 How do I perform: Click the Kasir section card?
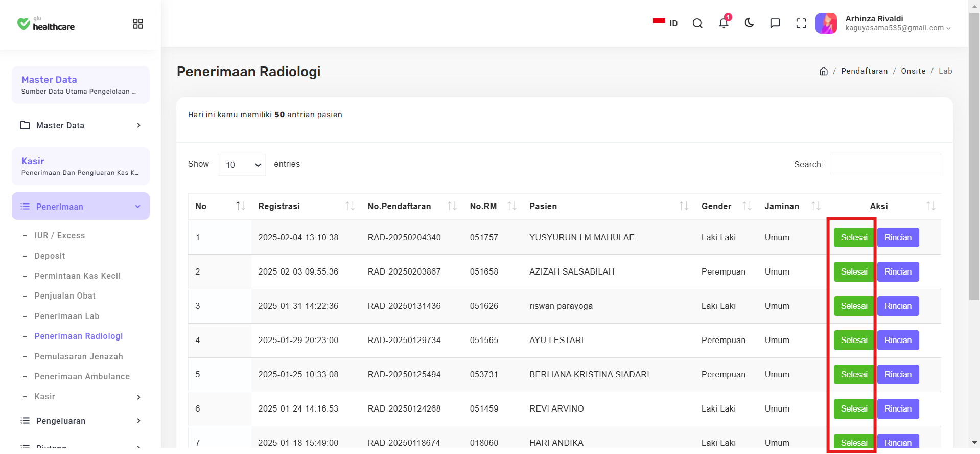click(x=81, y=166)
